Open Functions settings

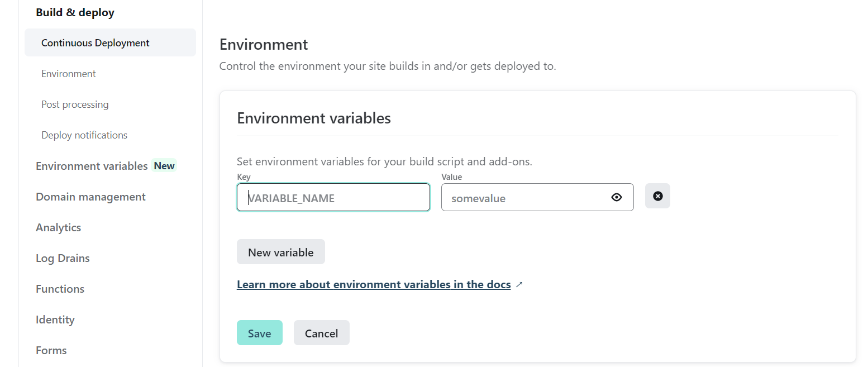click(60, 289)
